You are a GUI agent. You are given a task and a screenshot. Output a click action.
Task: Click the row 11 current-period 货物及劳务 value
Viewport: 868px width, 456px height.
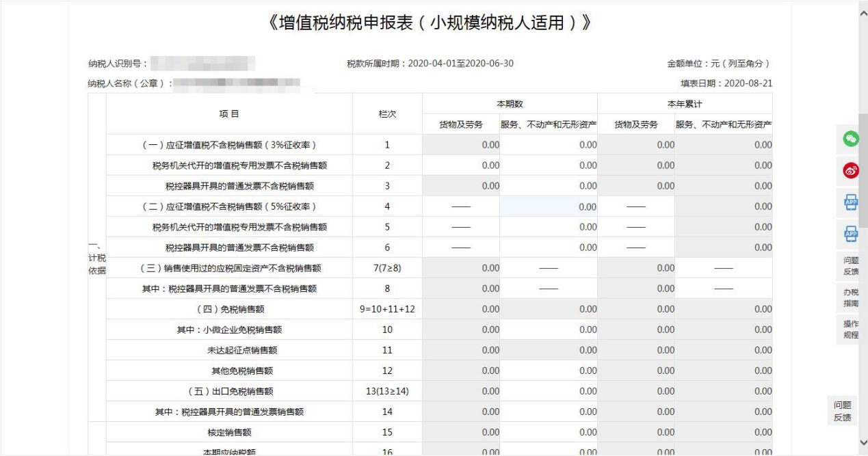[490, 350]
